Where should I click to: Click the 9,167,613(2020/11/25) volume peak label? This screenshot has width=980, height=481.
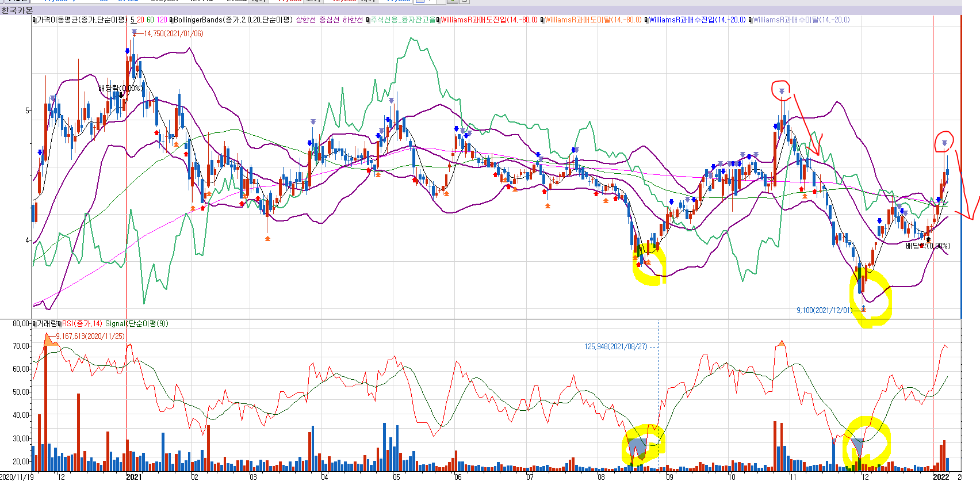click(90, 336)
